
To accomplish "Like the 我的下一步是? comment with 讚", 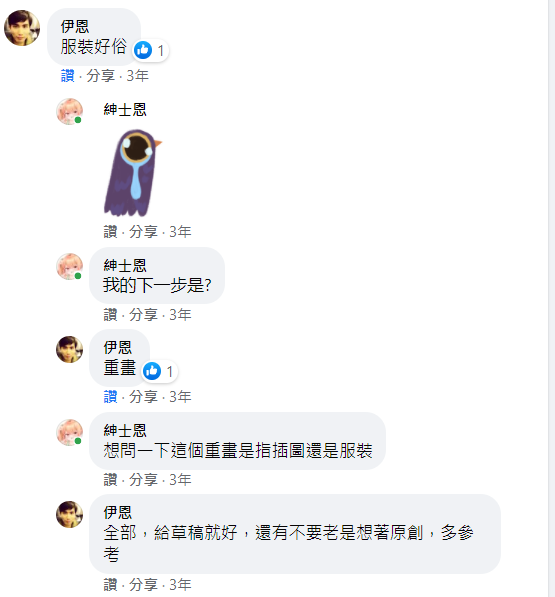I will click(110, 314).
